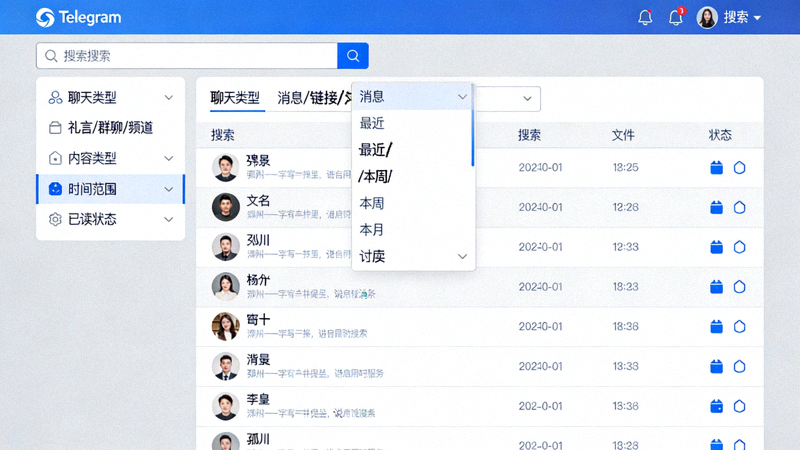Toggle hexagon status in 12:25 row
Screen dimensions: 800x450
tap(739, 167)
